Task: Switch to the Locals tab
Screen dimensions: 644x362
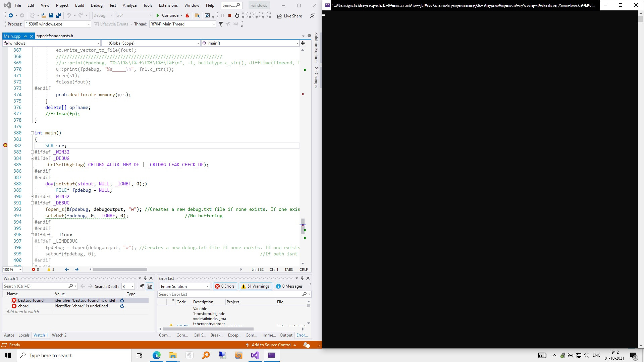Action: coord(24,335)
